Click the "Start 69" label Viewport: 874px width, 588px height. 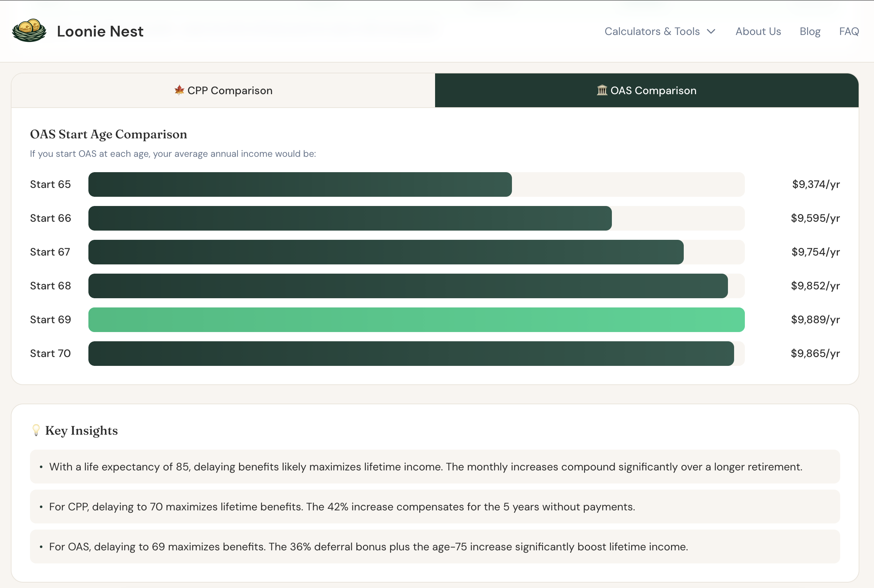[x=50, y=320]
